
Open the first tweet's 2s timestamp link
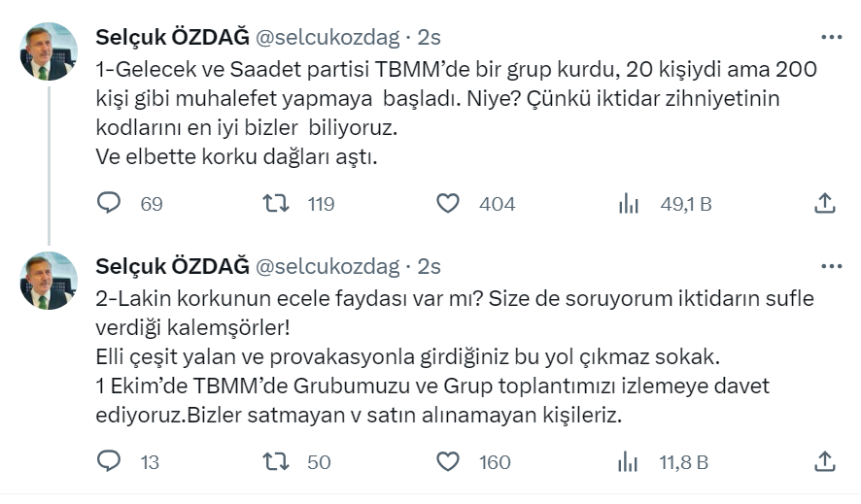[430, 38]
